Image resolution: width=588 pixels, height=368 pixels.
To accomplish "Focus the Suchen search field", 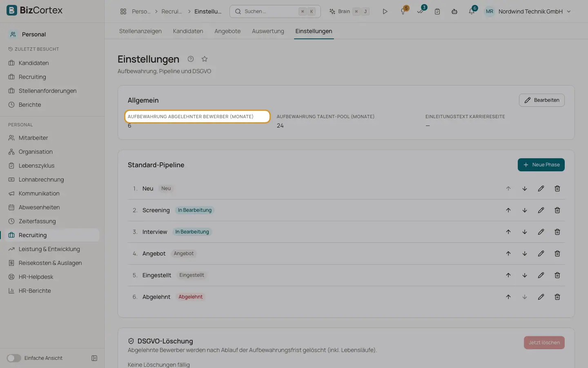I will pyautogui.click(x=275, y=11).
